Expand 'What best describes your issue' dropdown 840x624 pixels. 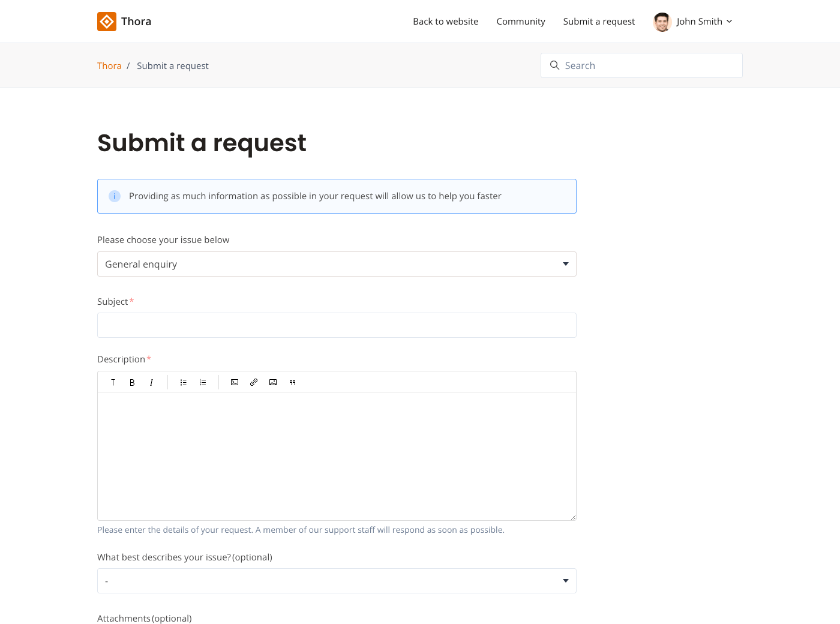pos(337,581)
